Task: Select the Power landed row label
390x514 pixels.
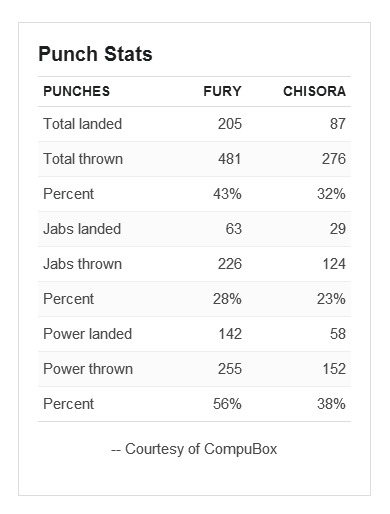Action: pyautogui.click(x=88, y=334)
